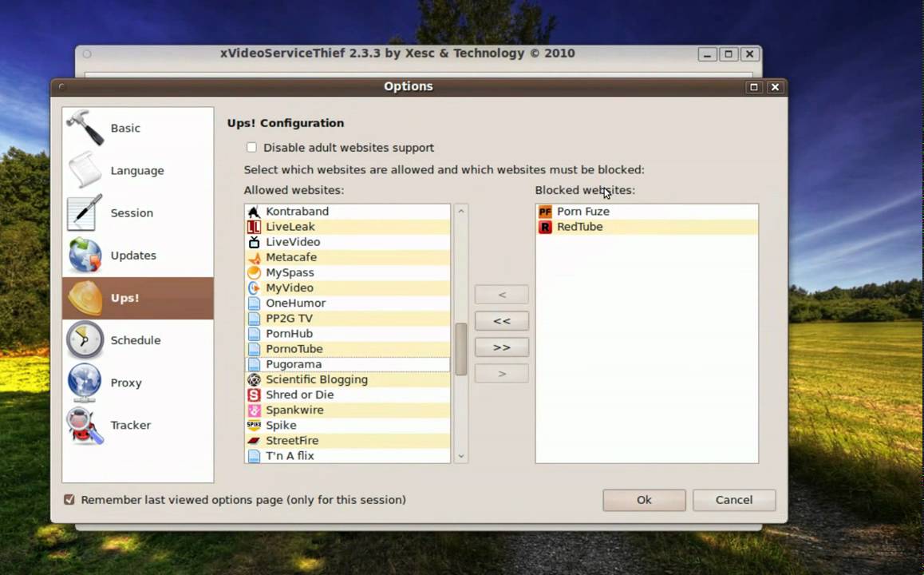Viewport: 924px width, 575px height.
Task: Switch to the Updates tab label
Action: coord(133,256)
